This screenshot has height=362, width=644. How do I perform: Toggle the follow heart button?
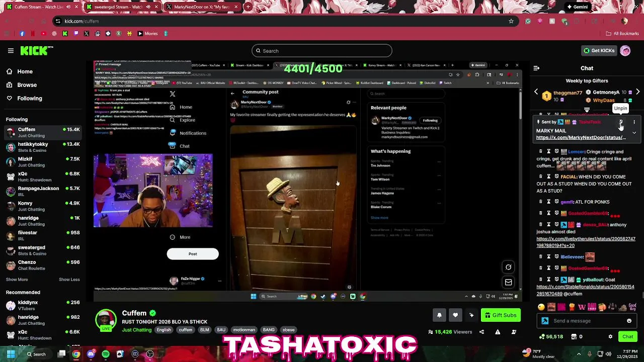pyautogui.click(x=455, y=315)
